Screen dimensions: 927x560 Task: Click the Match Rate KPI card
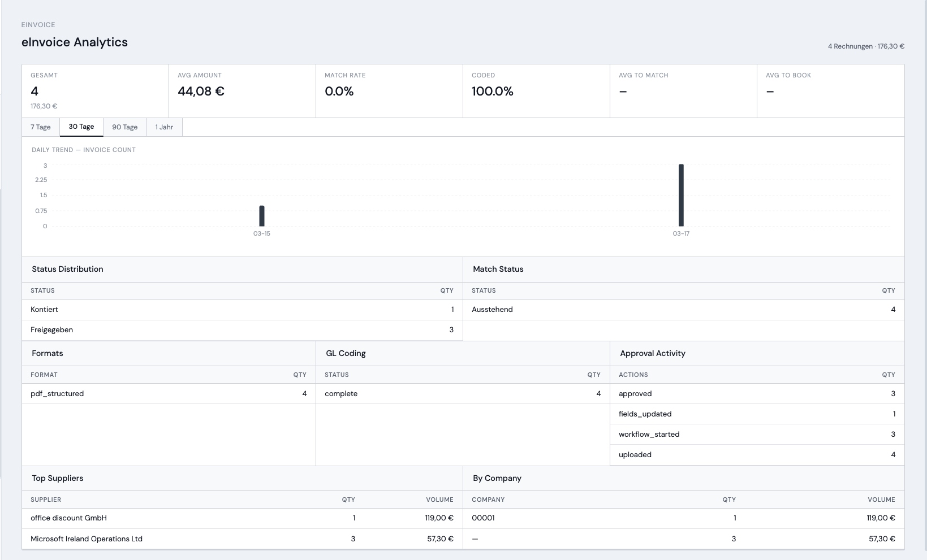click(389, 90)
